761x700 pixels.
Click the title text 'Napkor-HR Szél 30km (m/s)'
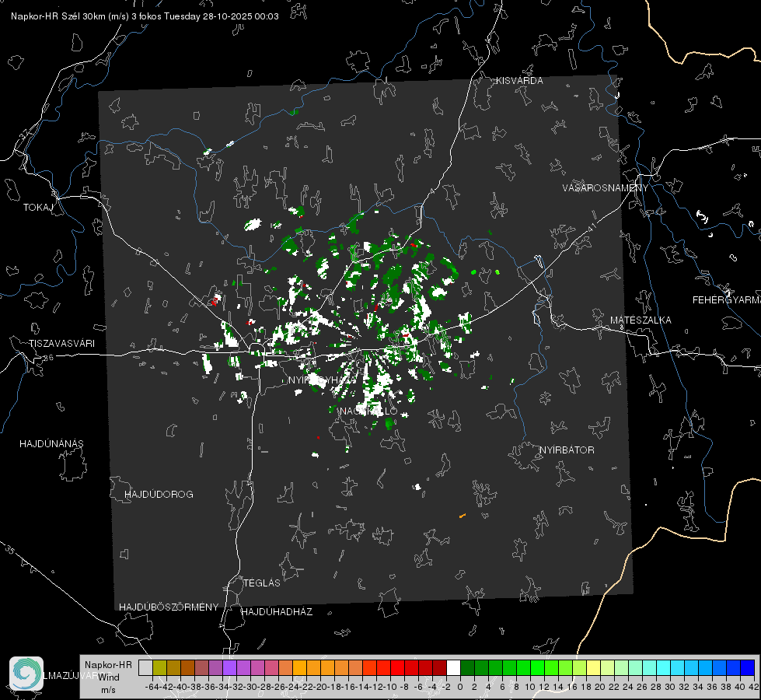[x=70, y=16]
